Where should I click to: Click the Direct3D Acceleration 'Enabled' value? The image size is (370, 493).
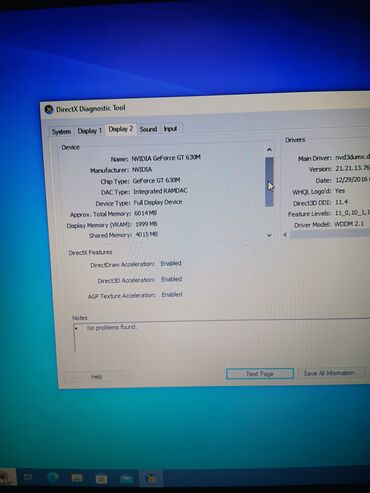pos(171,279)
